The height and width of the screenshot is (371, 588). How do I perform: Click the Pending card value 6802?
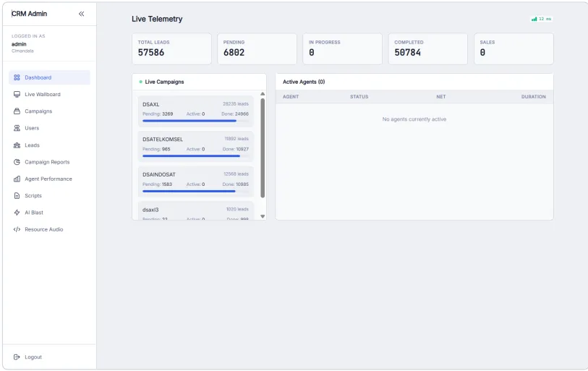point(234,53)
